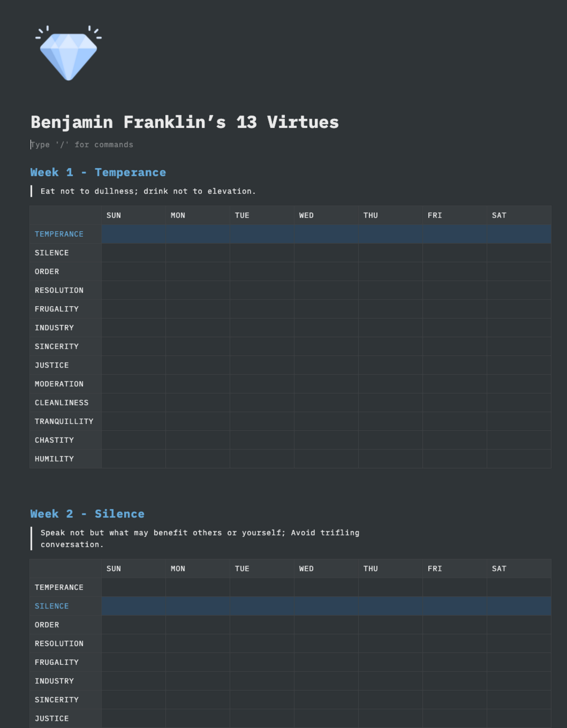Select the FRI column header in Week 2 table
567x728 pixels.
pyautogui.click(x=435, y=568)
